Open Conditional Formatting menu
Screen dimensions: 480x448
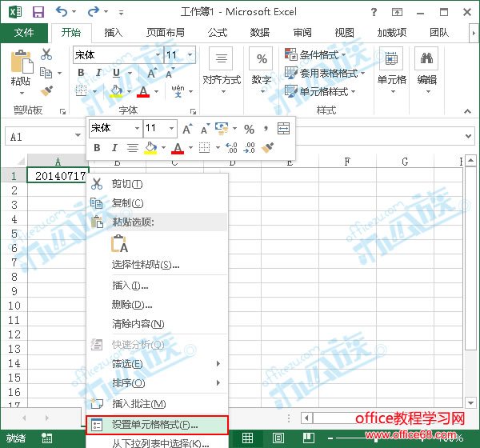[x=315, y=55]
